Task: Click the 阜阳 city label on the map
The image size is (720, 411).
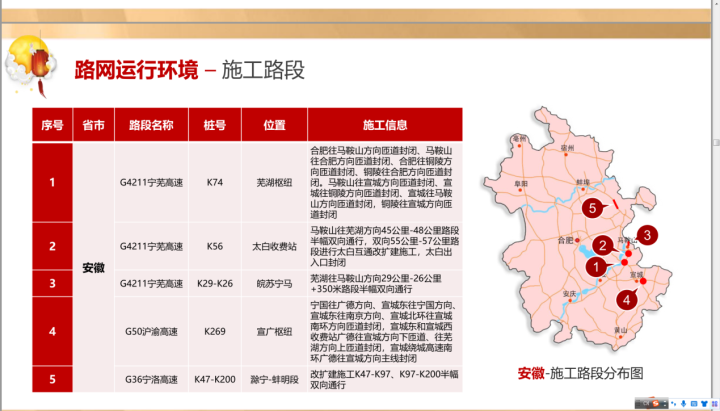Action: pos(521,184)
